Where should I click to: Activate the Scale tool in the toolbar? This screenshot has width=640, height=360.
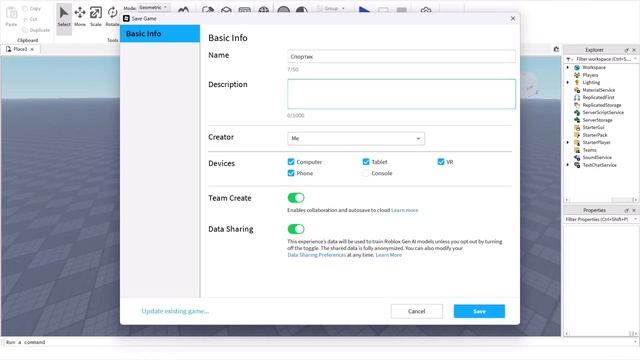[x=96, y=16]
